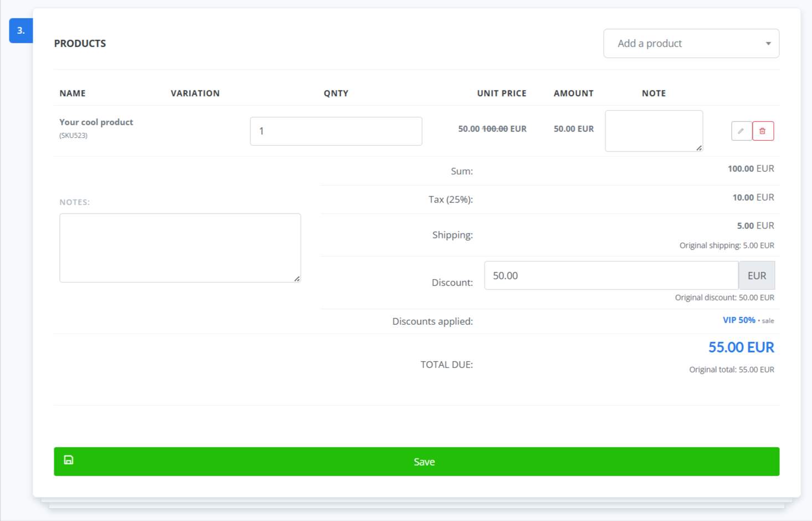Click the EUR addon beside Discount field
Viewport: 812px width, 521px height.
tap(757, 275)
